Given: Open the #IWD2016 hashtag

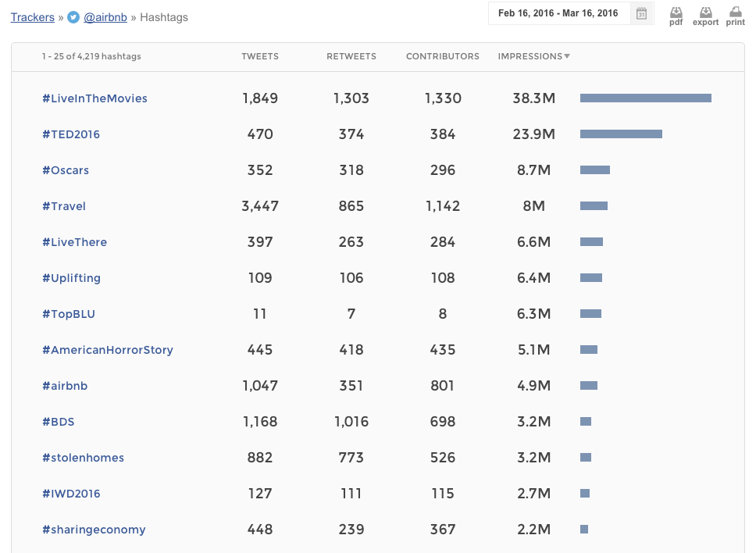Looking at the screenshot, I should [71, 494].
